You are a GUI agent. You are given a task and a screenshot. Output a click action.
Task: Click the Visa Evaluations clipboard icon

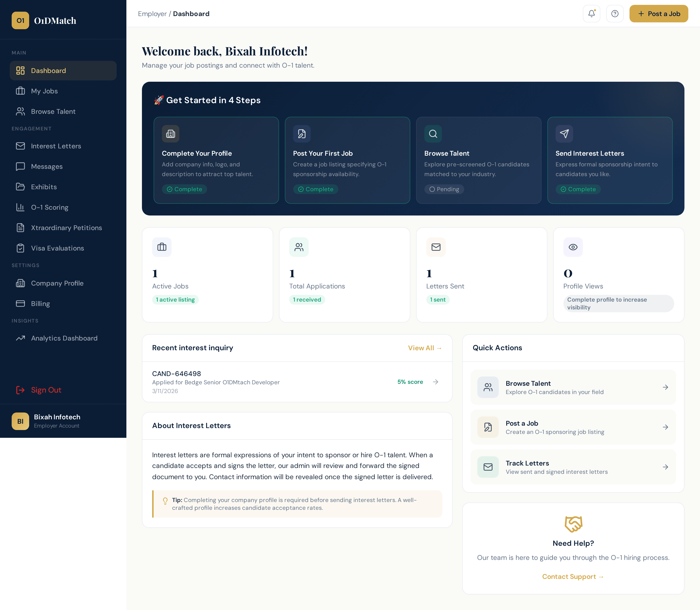20,248
